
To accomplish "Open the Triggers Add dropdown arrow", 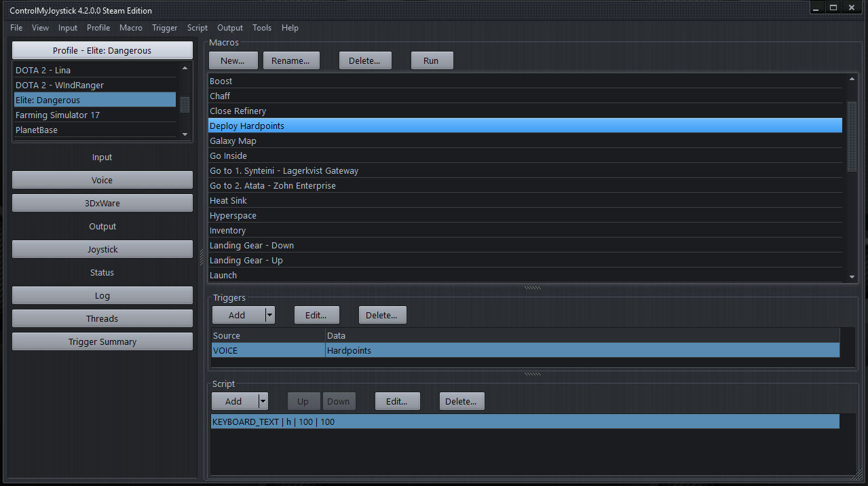I will (x=269, y=315).
